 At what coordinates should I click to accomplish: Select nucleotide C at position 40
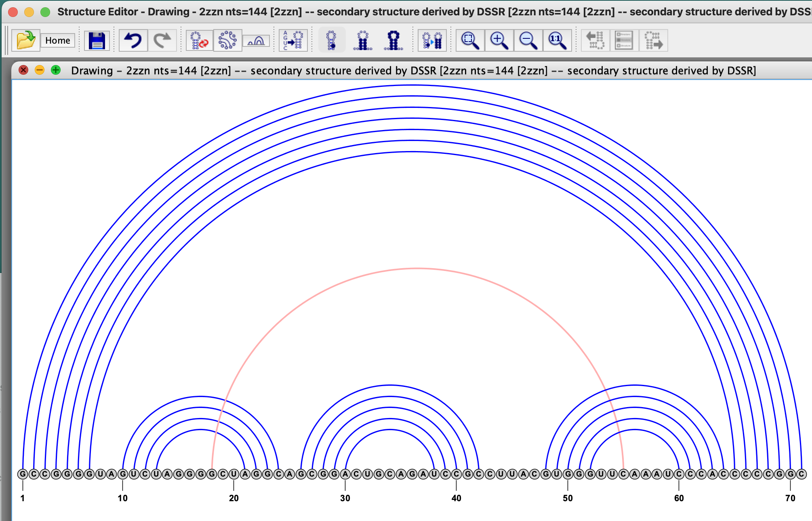[456, 474]
